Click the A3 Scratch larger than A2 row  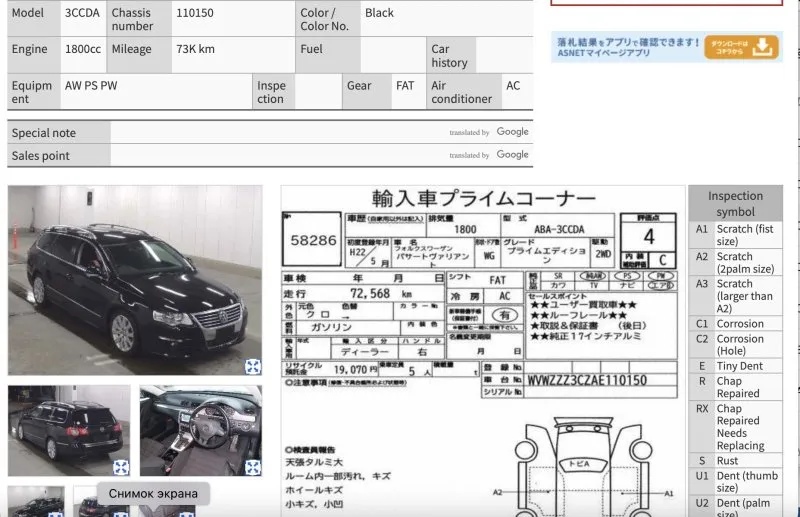pos(735,296)
